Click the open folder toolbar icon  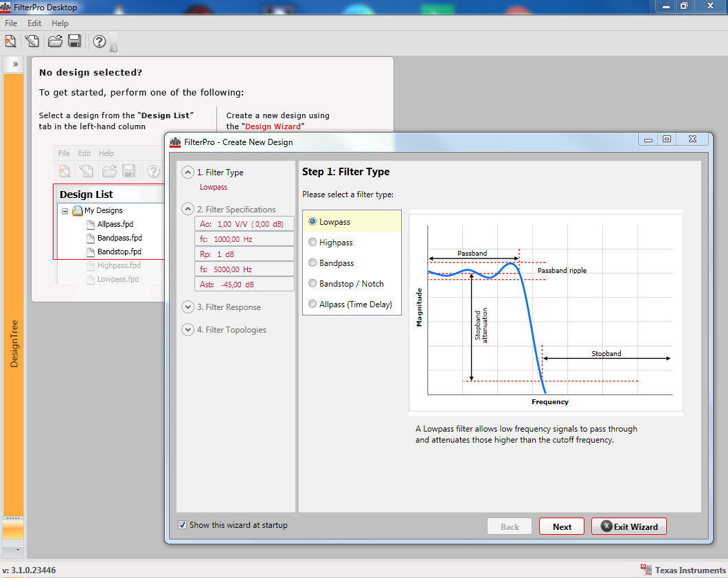click(55, 41)
